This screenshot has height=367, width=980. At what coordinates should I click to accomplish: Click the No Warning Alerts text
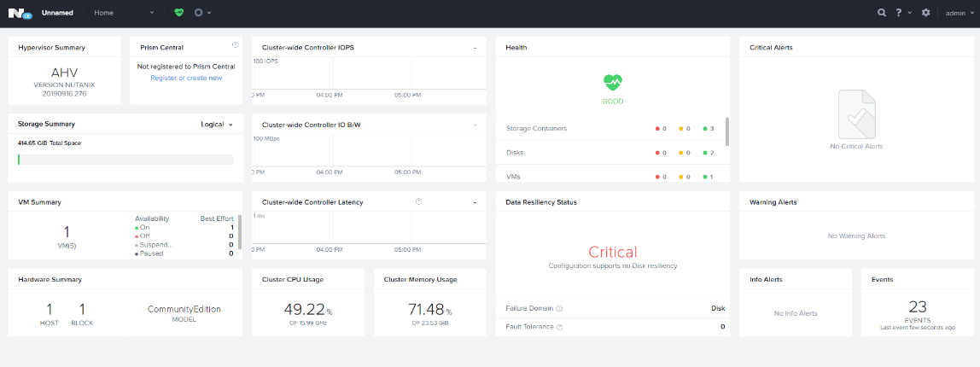click(x=856, y=236)
